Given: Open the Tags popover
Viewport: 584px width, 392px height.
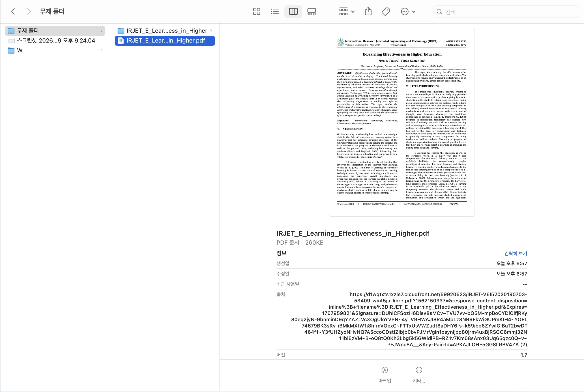Looking at the screenshot, I should tap(385, 11).
